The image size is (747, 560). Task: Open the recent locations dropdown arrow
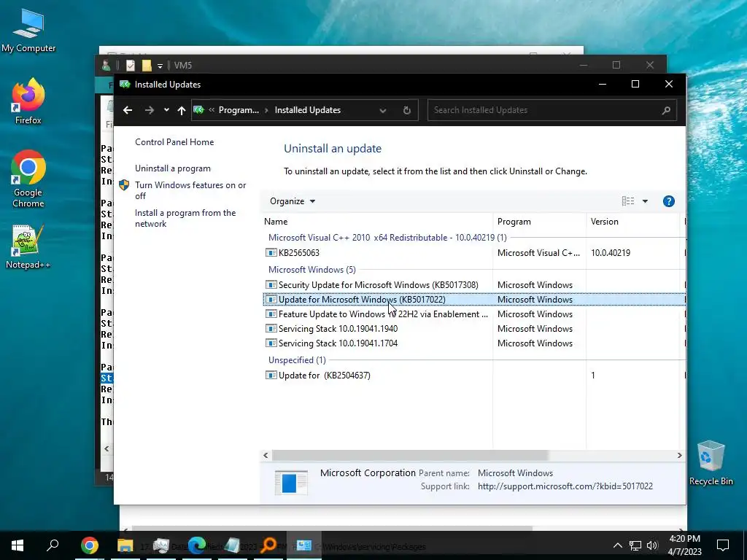[166, 110]
